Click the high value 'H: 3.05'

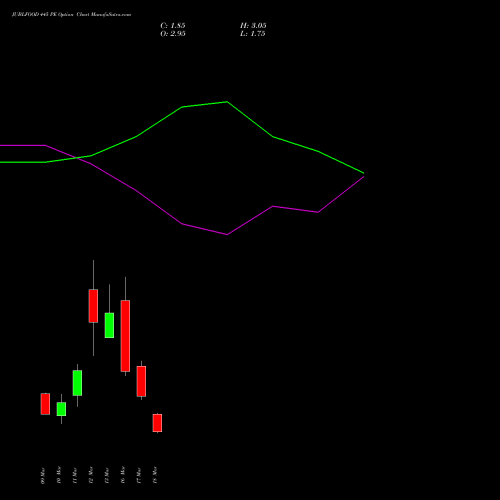(x=253, y=26)
